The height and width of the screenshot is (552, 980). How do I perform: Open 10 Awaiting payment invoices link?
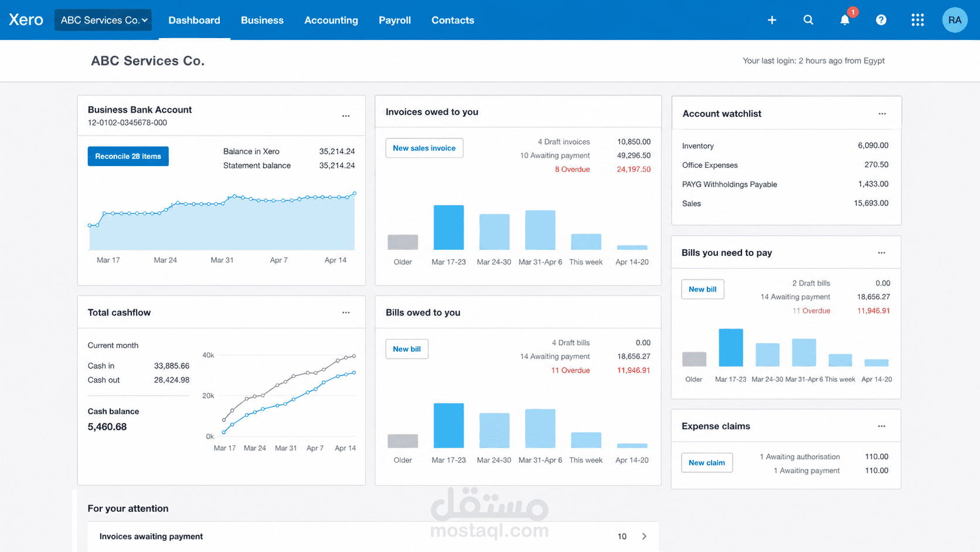555,155
